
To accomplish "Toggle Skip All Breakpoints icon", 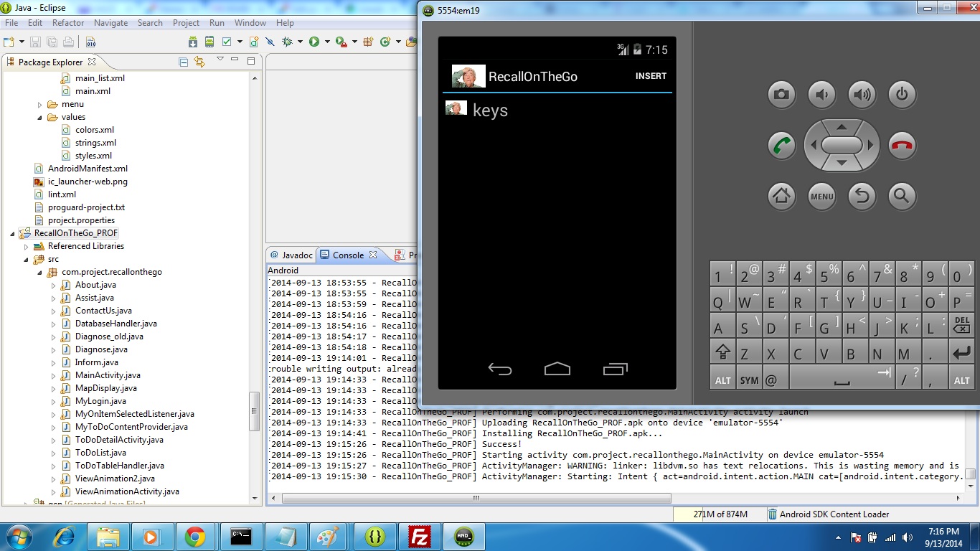I will click(x=270, y=42).
